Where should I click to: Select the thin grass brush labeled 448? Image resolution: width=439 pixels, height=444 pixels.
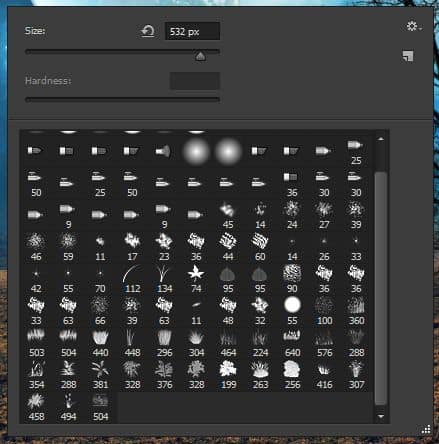point(132,343)
